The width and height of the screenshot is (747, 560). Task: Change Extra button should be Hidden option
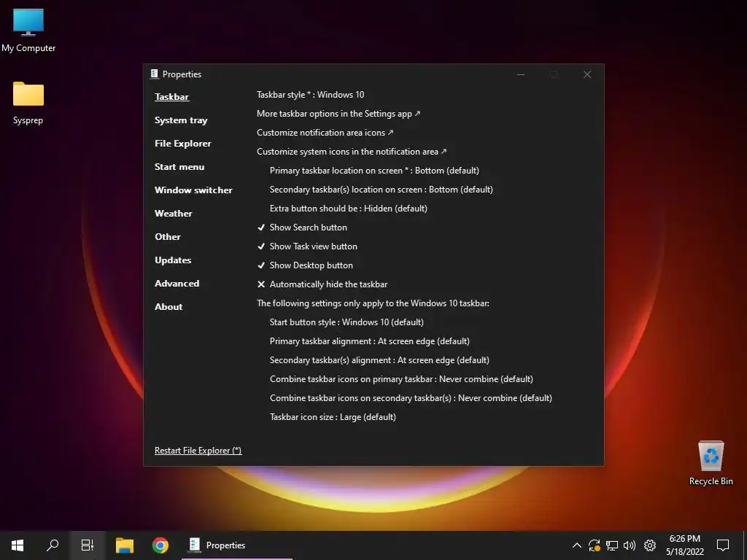coord(348,209)
